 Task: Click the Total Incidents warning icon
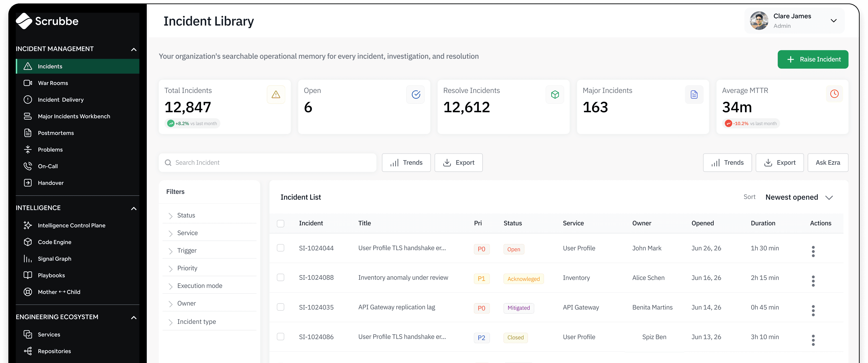(276, 95)
